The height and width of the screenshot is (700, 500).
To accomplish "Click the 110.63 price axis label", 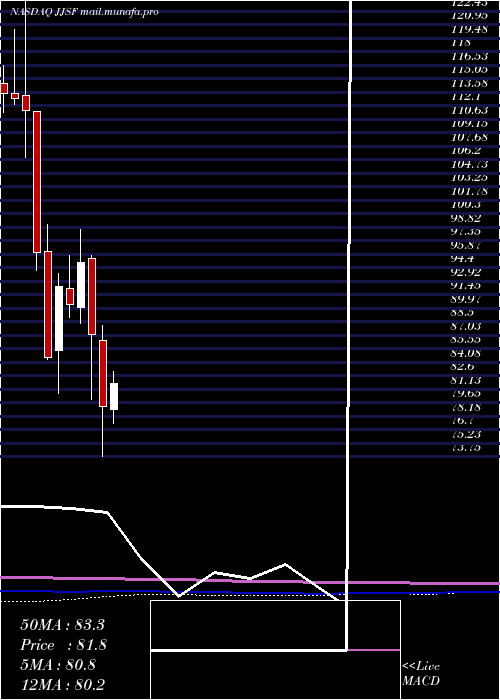I will (x=469, y=110).
